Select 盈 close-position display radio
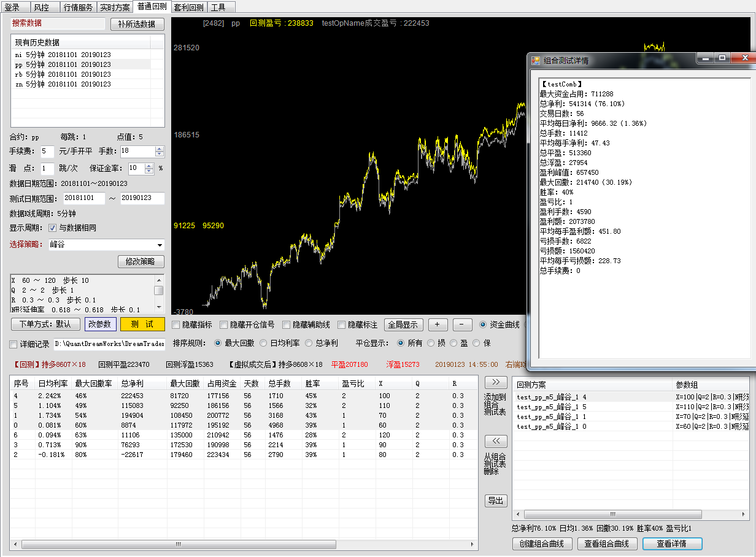 click(x=453, y=344)
